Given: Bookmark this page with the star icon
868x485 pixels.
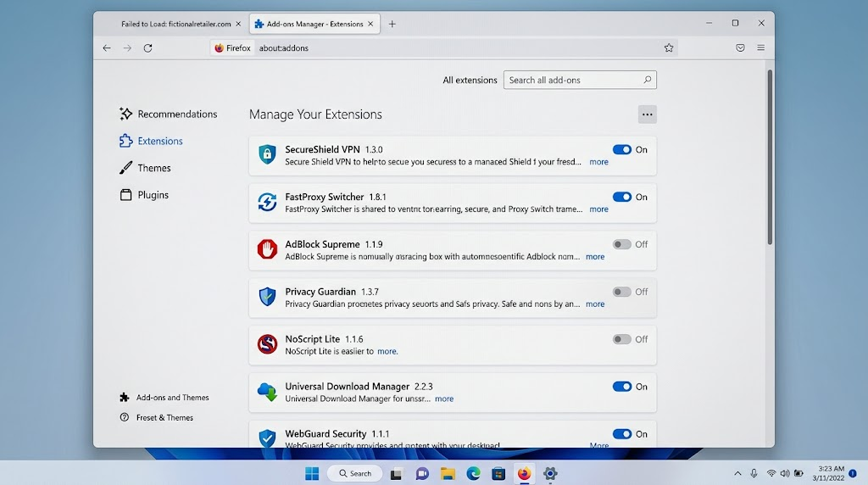Looking at the screenshot, I should tap(669, 48).
